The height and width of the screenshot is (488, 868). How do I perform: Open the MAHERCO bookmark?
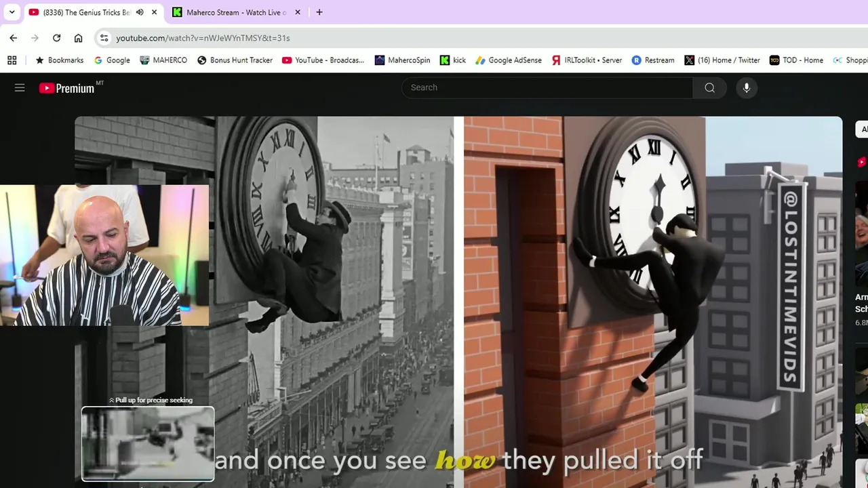point(163,60)
